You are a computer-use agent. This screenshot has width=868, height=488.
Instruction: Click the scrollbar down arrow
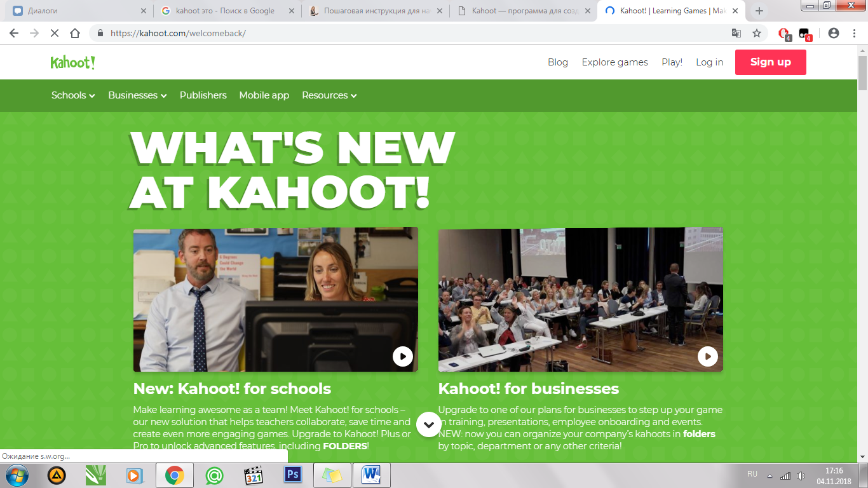click(862, 457)
